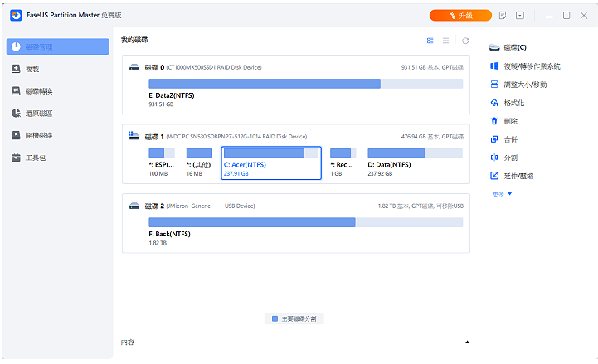Image resolution: width=598 pixels, height=364 pixels.
Task: Click the 刪除 trash icon
Action: click(494, 121)
